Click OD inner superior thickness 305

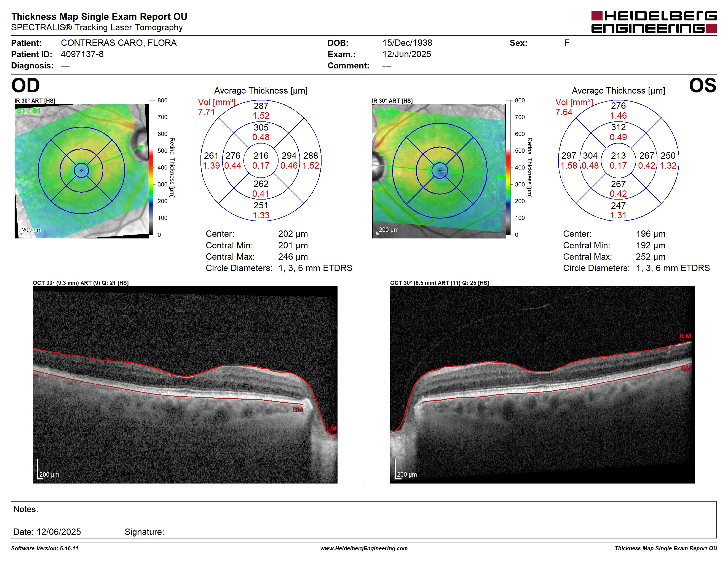click(x=261, y=128)
